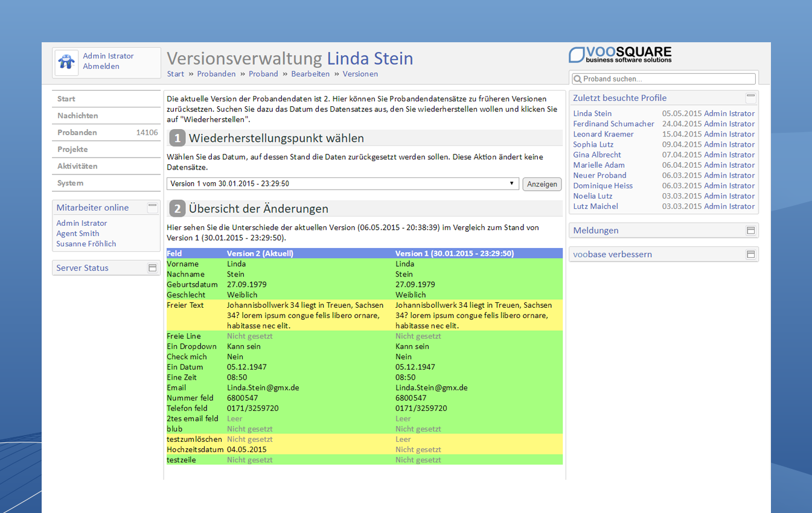Click the VOOSQUARE logo
Screen dimensions: 812x513
click(620, 54)
